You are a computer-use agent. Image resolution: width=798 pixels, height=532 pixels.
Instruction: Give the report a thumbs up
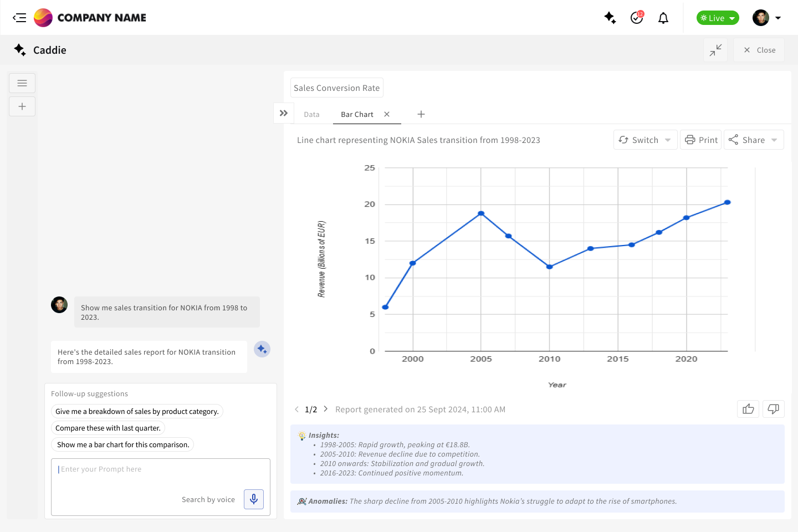748,409
